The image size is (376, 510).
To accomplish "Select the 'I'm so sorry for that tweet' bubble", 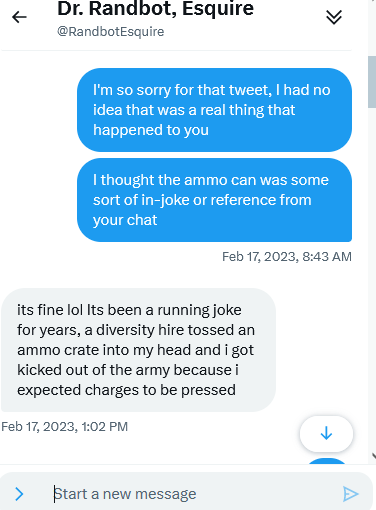I will pos(214,110).
